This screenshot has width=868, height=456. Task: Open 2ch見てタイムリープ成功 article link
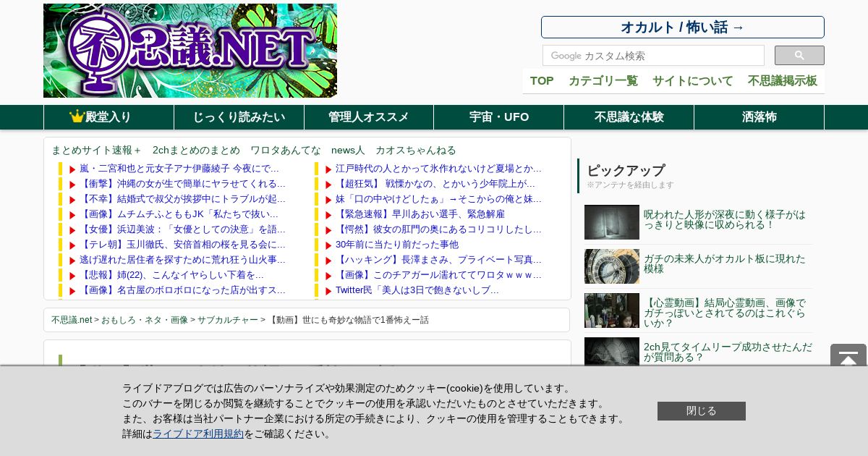728,352
